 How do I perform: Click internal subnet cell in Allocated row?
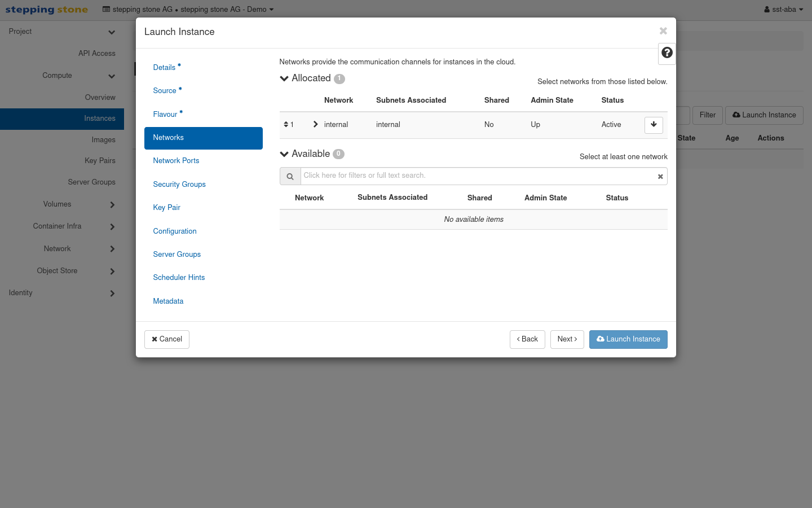(x=388, y=125)
